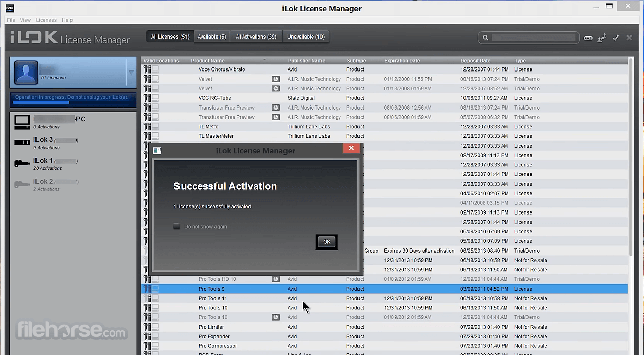Select the Voce Chorus/Vibrato license row
The height and width of the screenshot is (355, 644).
click(384, 69)
